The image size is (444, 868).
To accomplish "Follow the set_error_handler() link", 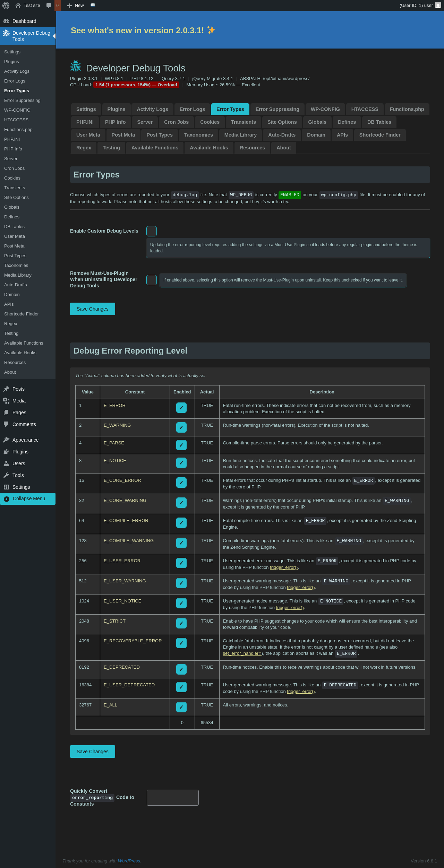I will [x=243, y=653].
